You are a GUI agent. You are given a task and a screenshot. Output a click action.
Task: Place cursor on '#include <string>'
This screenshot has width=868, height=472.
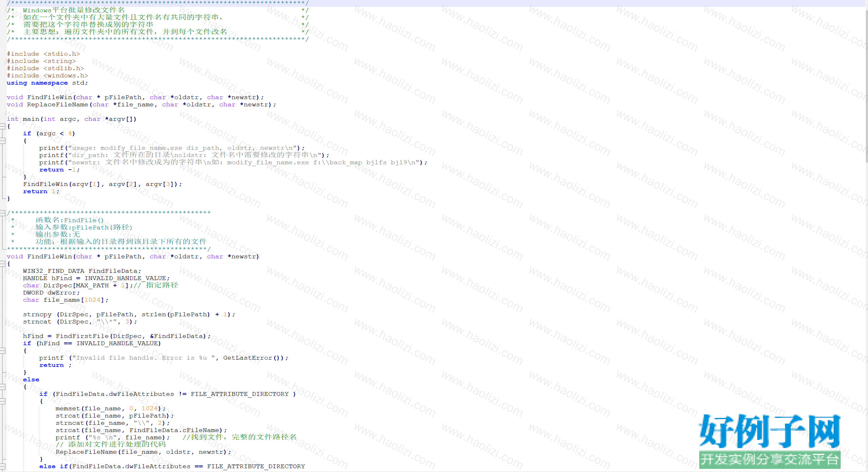coord(42,61)
